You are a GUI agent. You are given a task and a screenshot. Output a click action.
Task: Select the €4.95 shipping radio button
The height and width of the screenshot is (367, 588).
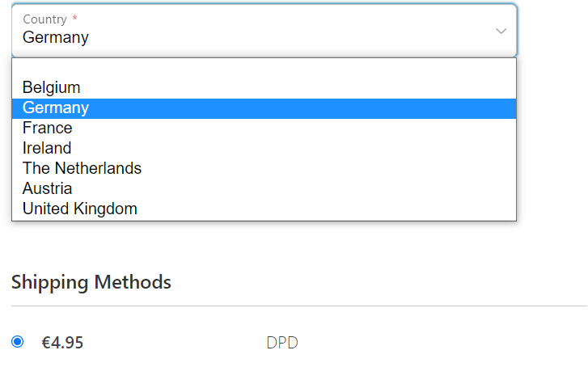pyautogui.click(x=18, y=342)
